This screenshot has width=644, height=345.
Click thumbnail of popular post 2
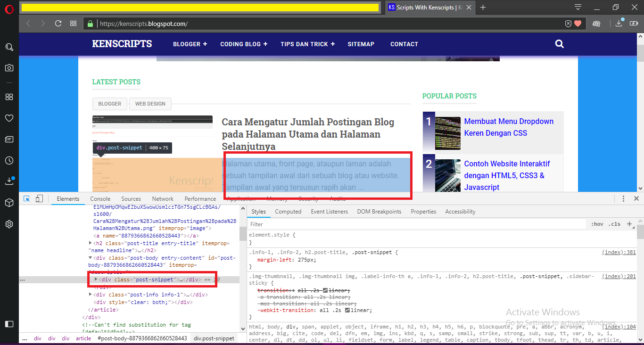click(448, 175)
